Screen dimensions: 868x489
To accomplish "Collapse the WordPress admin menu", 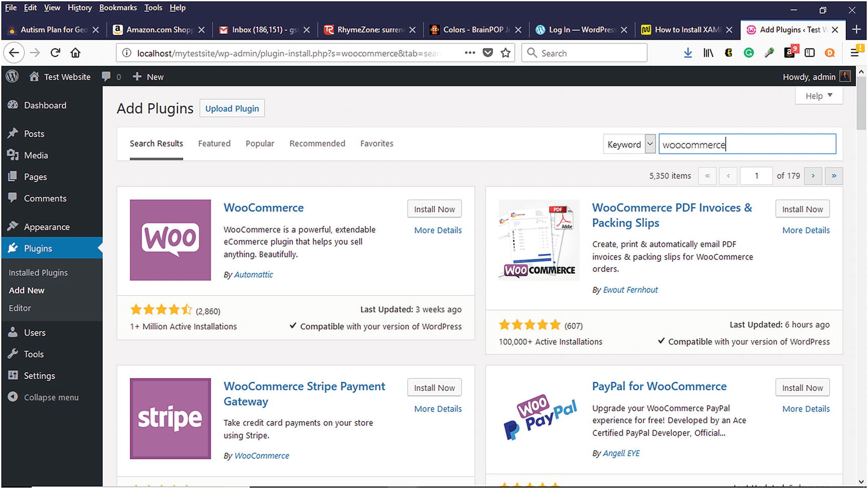I will (43, 397).
